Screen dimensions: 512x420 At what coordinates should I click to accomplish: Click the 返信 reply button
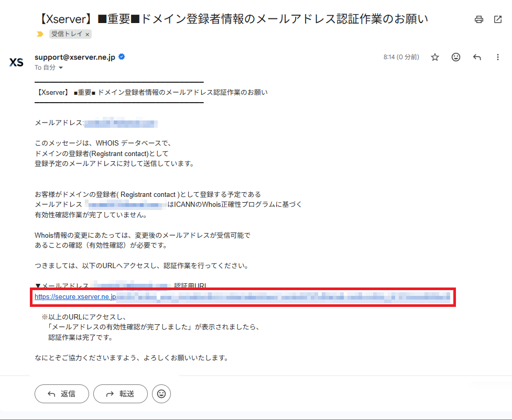point(61,394)
